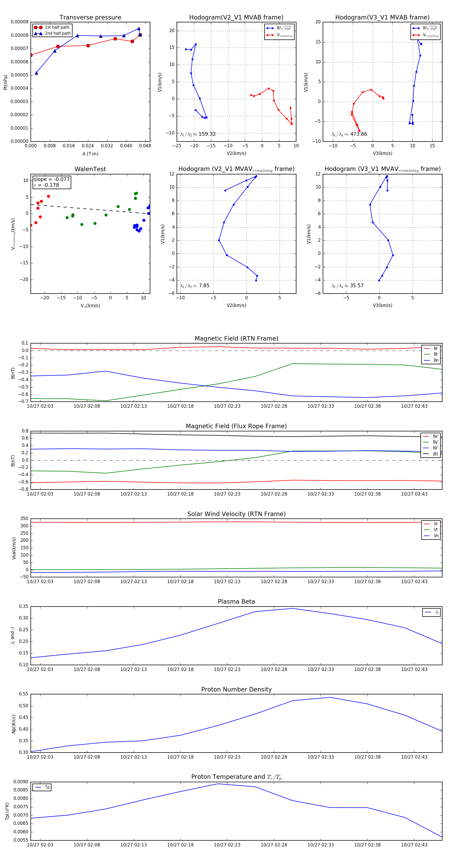Click the eigenvalue ratio text '35.57'
This screenshot has height=868, width=473.
coord(357,286)
